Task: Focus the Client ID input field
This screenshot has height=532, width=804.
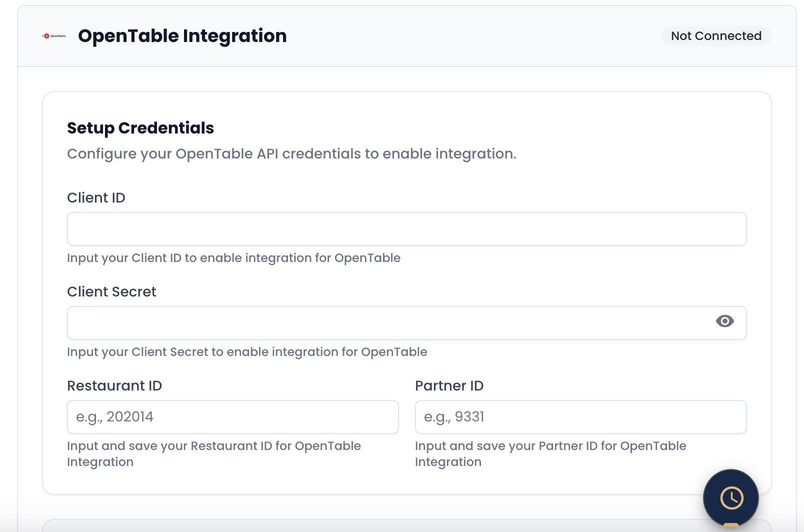Action: coord(407,229)
